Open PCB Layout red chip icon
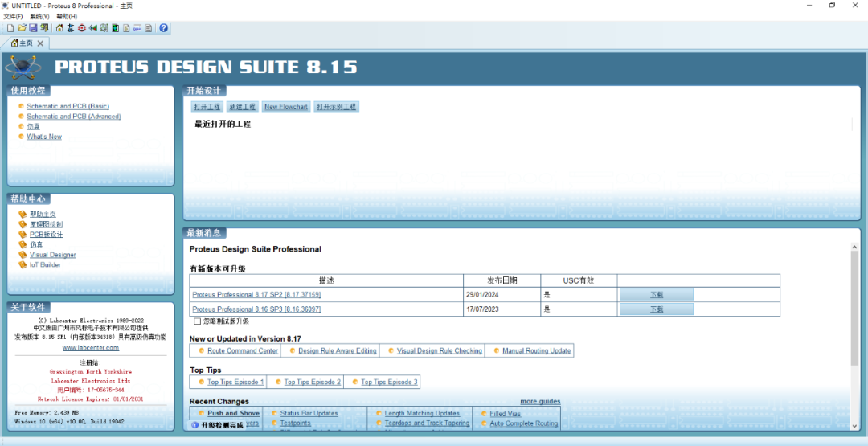The height and width of the screenshot is (446, 868). click(82, 27)
